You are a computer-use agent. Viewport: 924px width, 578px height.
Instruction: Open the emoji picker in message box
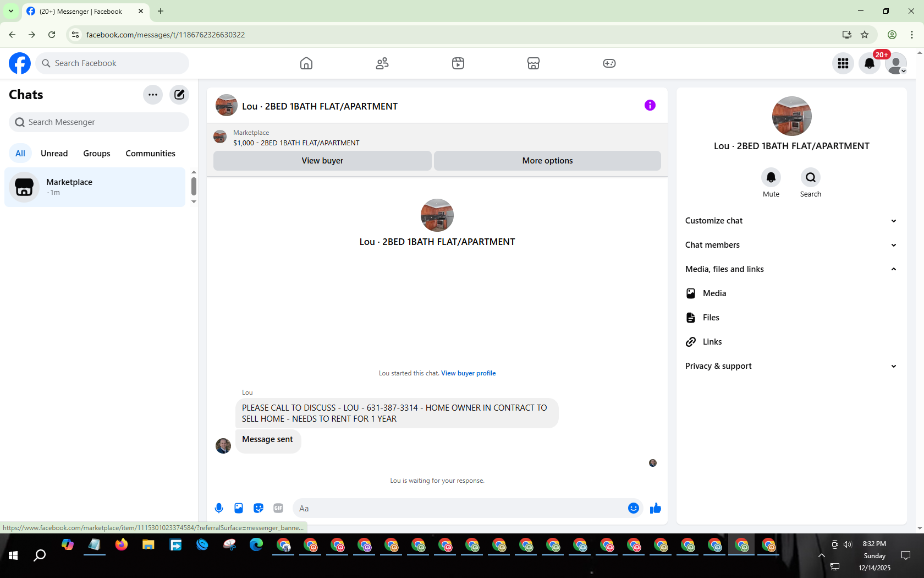(634, 508)
